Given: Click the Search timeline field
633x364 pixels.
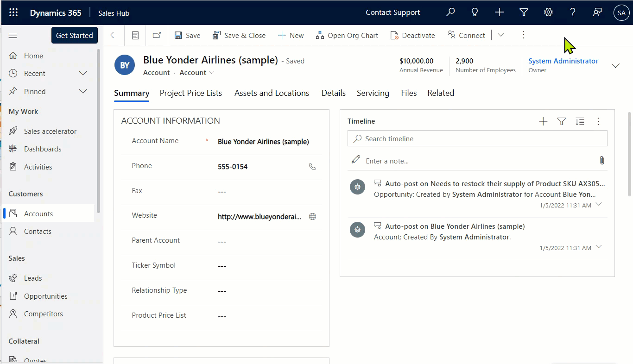Looking at the screenshot, I should 477,138.
